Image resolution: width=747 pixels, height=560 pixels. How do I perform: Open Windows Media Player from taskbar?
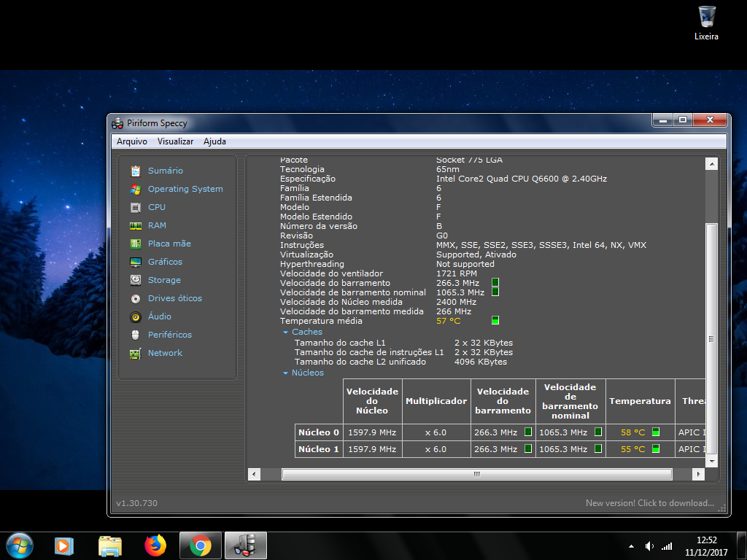click(x=64, y=545)
